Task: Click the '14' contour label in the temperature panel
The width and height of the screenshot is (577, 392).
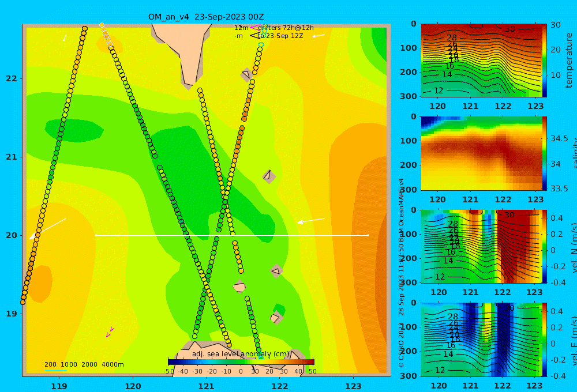Action: [x=447, y=74]
